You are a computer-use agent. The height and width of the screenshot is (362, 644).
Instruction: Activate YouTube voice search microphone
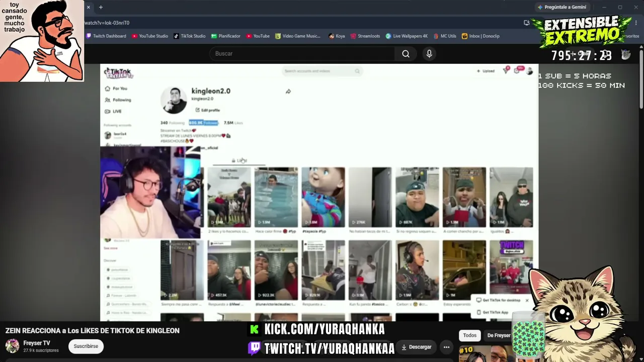click(429, 54)
